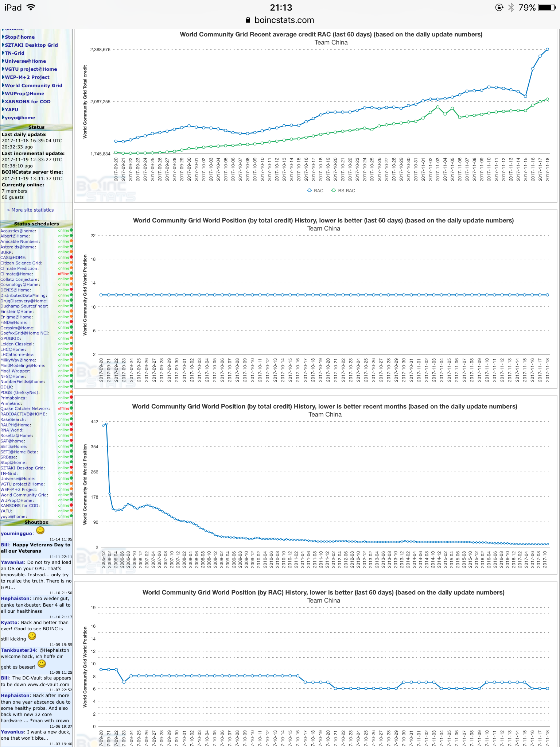Select YAFU in sidebar menu
The image size is (560, 747).
(11, 109)
